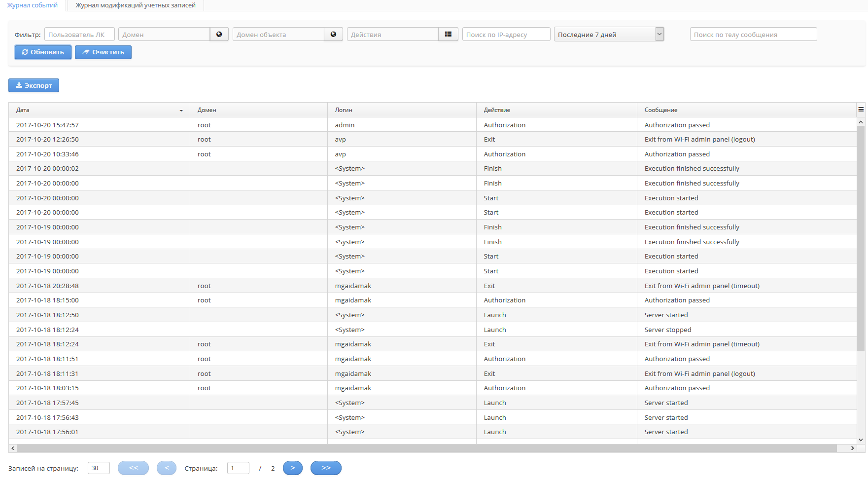Click the Обновить button
This screenshot has width=868, height=483.
click(x=43, y=52)
